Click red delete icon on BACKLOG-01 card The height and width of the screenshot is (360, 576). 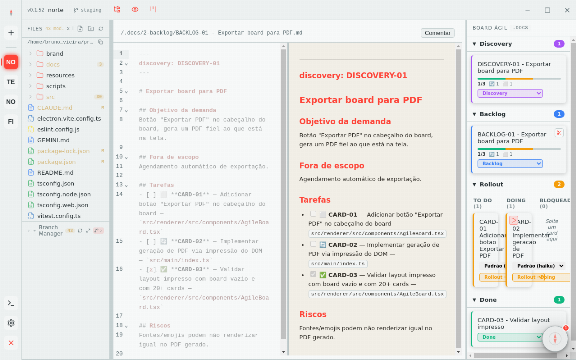click(x=559, y=133)
